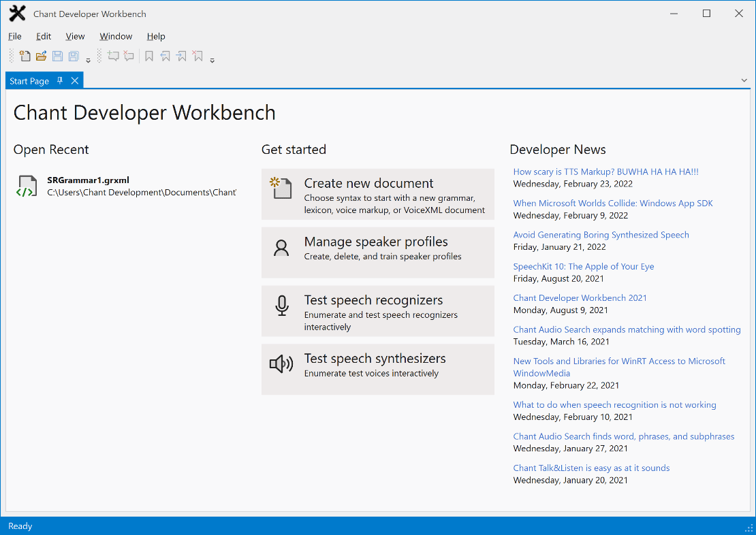Click the Remove Comment toolbar icon

point(129,56)
